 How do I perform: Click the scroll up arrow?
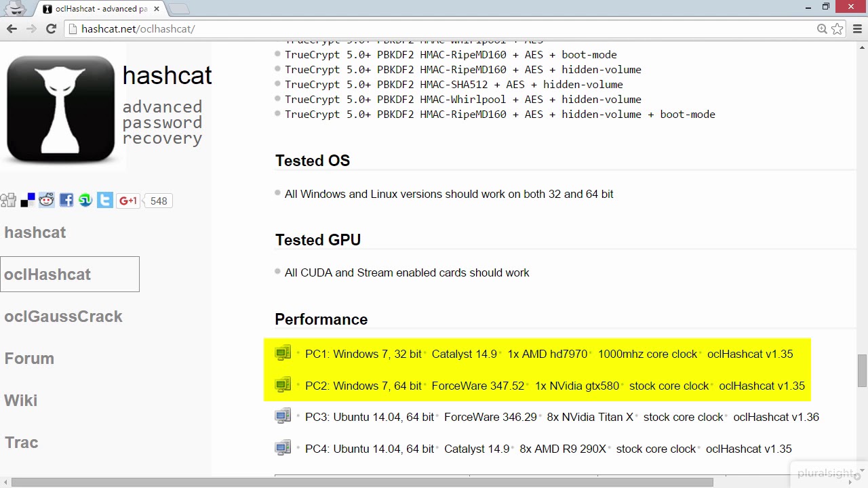point(862,46)
